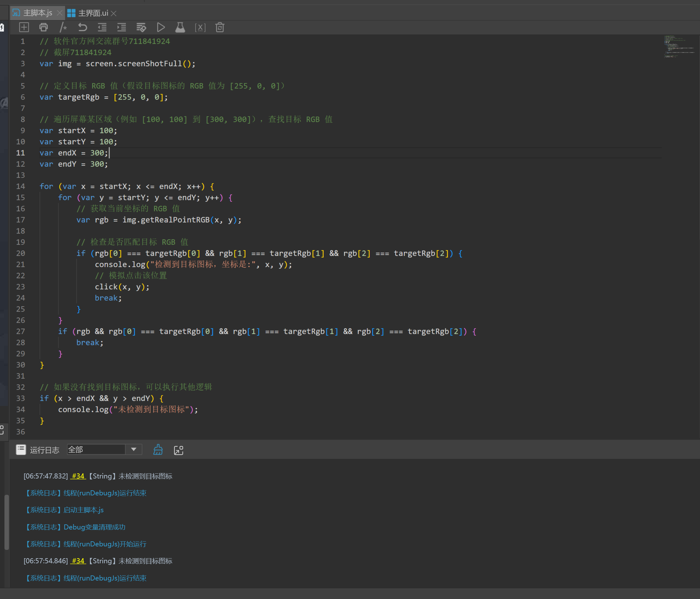Click the flask debug test icon
700x599 pixels.
180,27
